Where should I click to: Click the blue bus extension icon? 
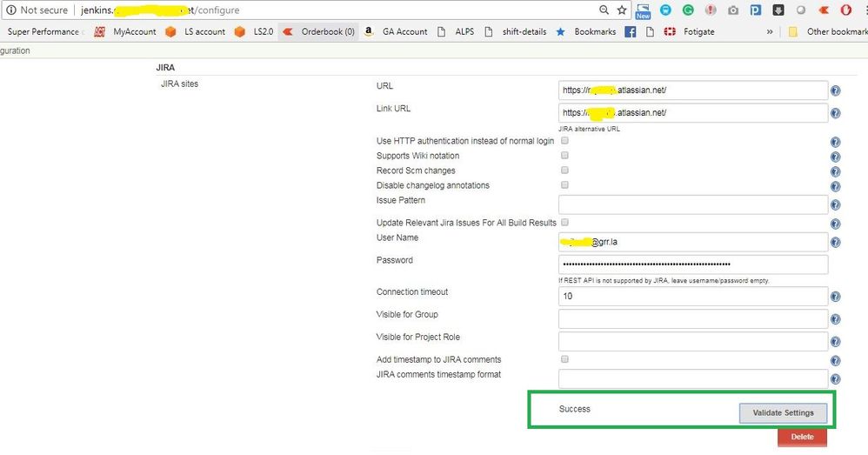665,10
